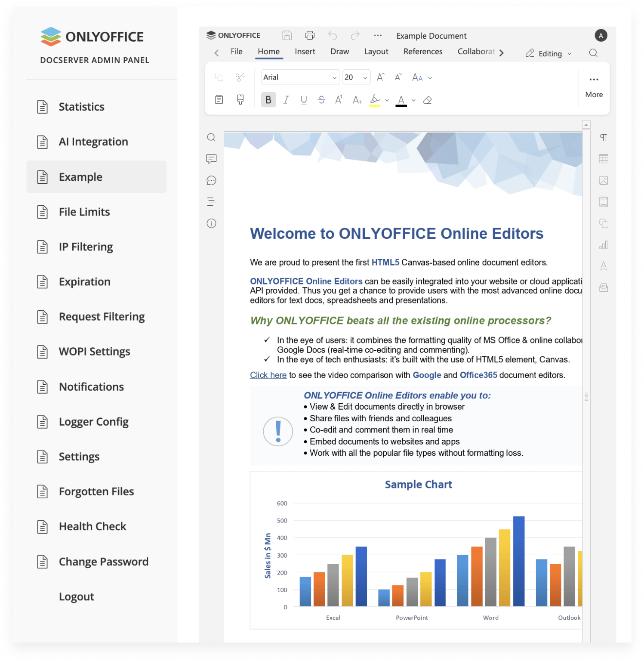Click the paragraph settings icon
The height and width of the screenshot is (661, 644).
click(x=604, y=137)
